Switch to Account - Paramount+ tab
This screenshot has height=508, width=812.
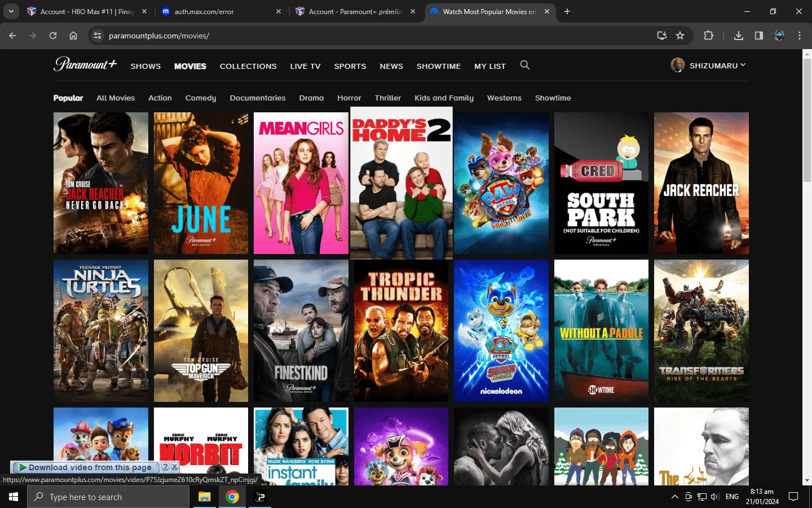click(x=356, y=11)
